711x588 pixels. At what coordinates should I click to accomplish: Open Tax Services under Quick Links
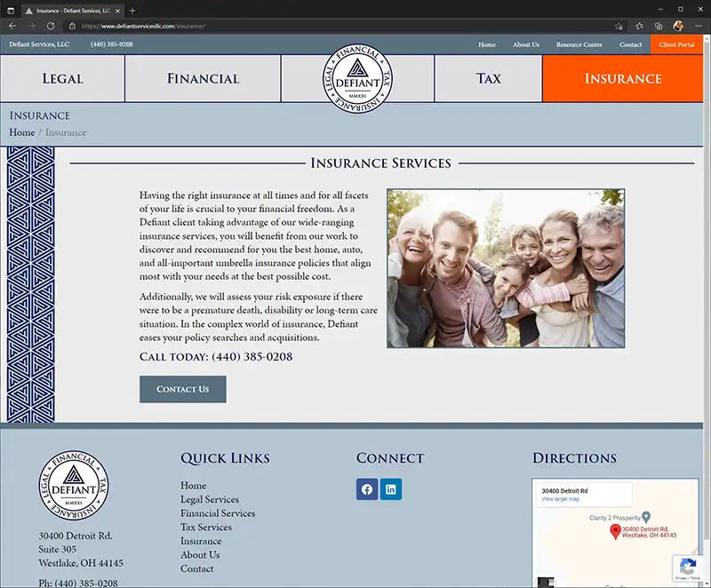(206, 527)
